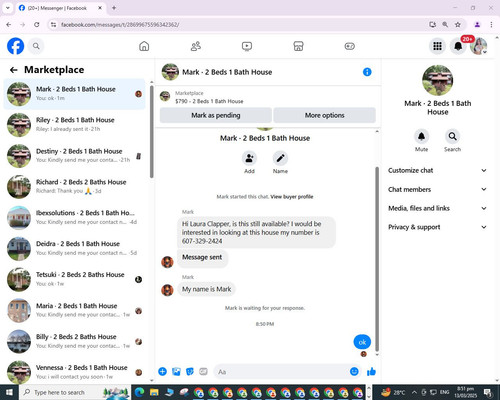Click the sent 'ok' message bubble

coord(362,342)
